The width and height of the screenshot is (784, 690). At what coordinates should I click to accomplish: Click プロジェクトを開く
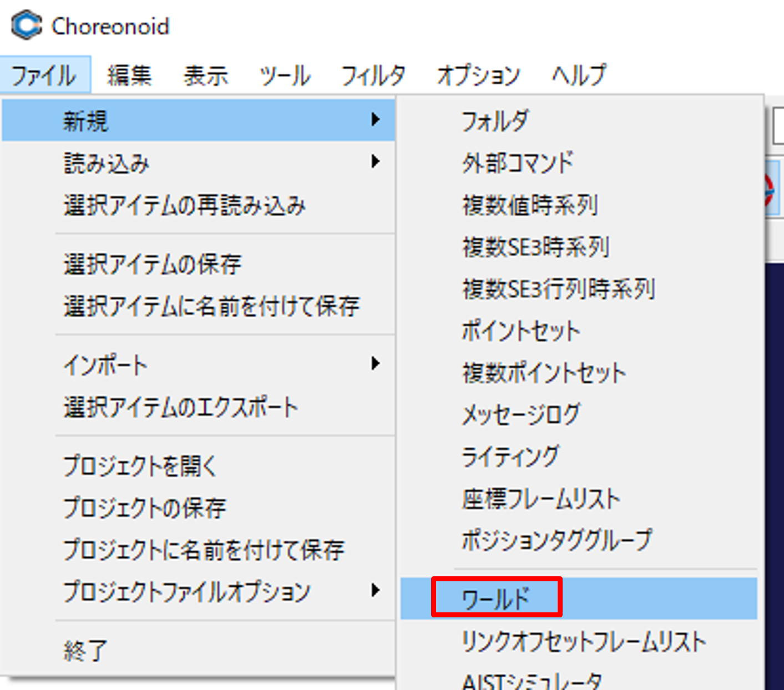140,466
